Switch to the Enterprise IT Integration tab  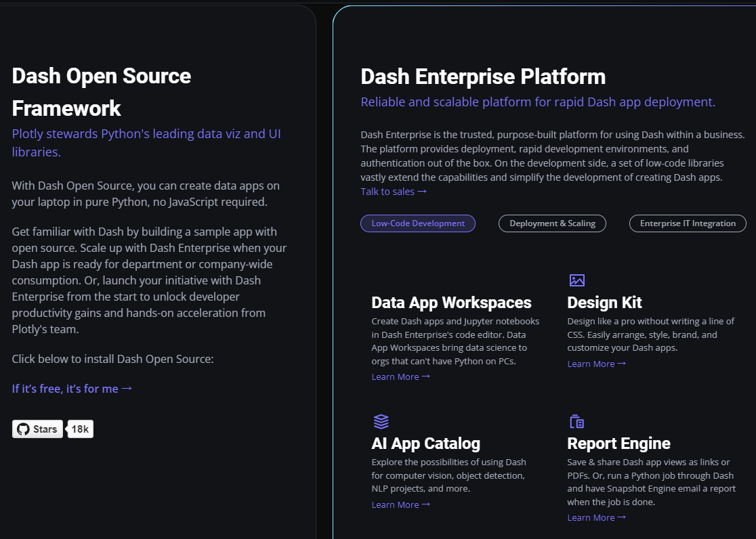(687, 223)
